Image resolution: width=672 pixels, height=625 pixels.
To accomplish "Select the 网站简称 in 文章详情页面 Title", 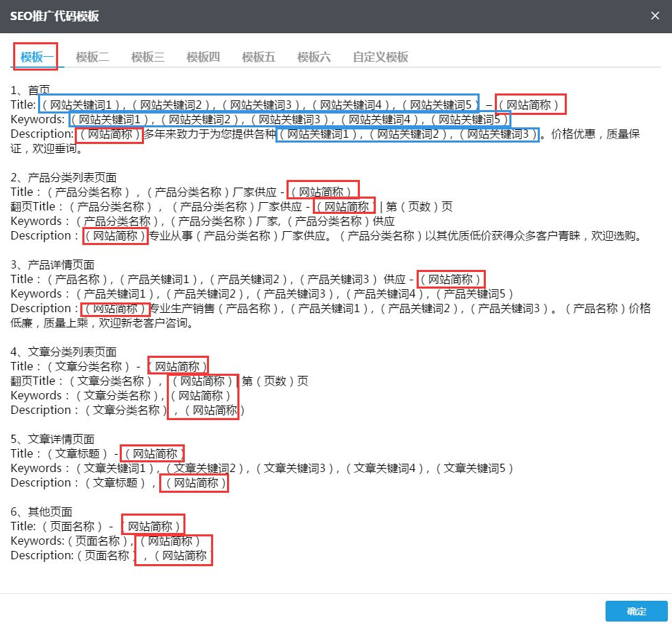I will [152, 453].
